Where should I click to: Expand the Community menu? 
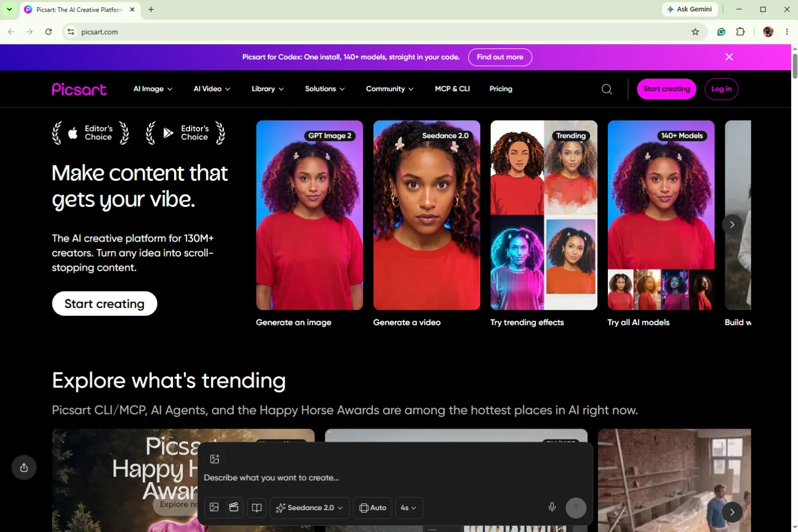coord(390,89)
